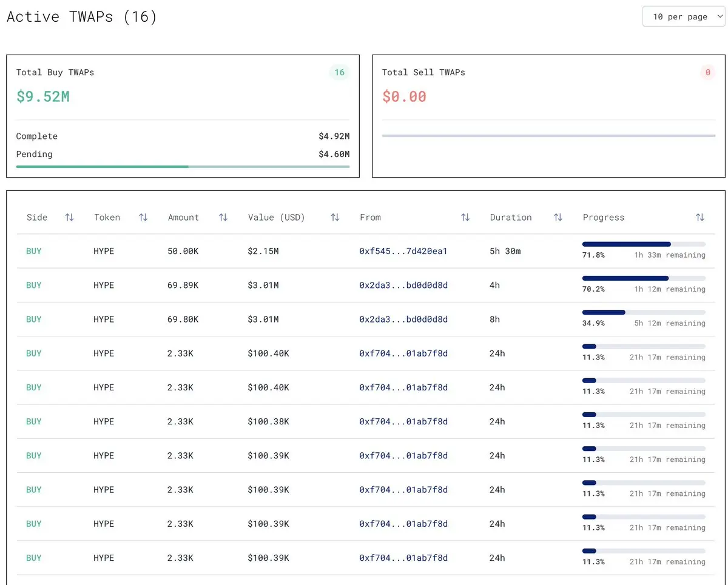Click the 16 badge in Buy TWAPs

(x=339, y=73)
